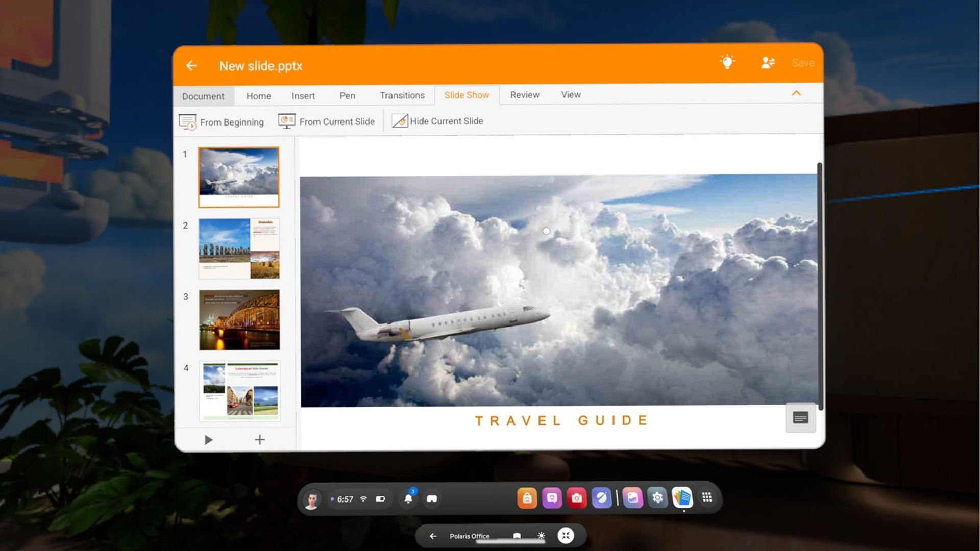980x551 pixels.
Task: Switch to the Transitions tab
Action: 402,95
